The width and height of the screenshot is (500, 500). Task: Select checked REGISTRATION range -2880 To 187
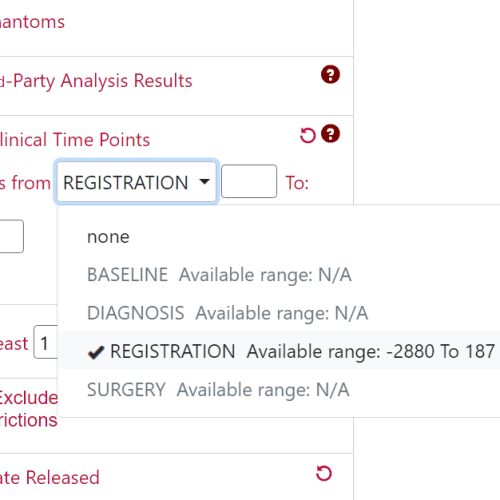pyautogui.click(x=279, y=351)
